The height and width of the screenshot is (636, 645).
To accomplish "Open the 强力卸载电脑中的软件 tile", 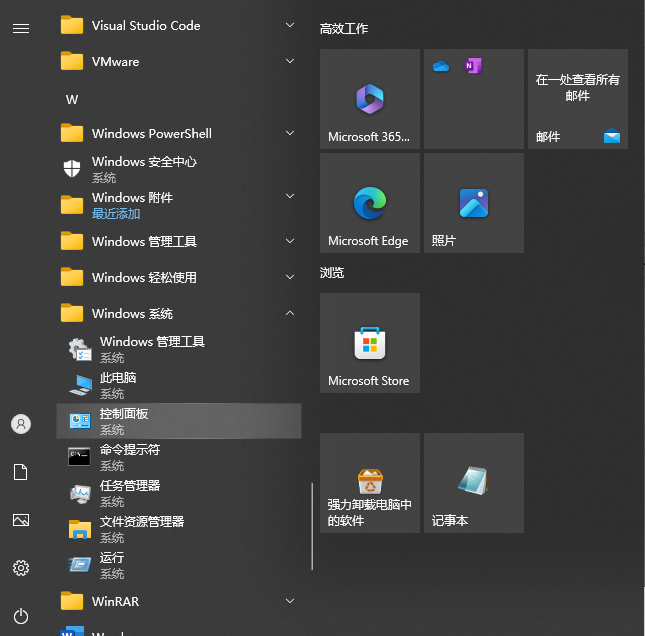I will pyautogui.click(x=369, y=483).
